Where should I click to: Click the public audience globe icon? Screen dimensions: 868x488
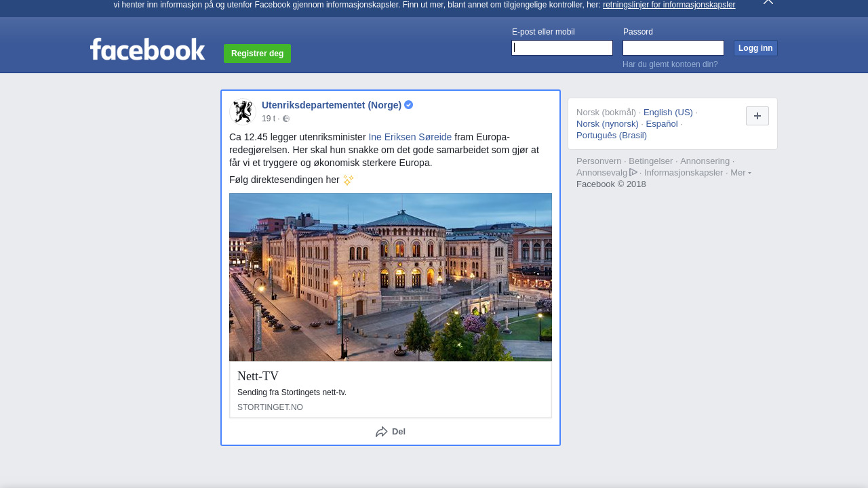286,119
